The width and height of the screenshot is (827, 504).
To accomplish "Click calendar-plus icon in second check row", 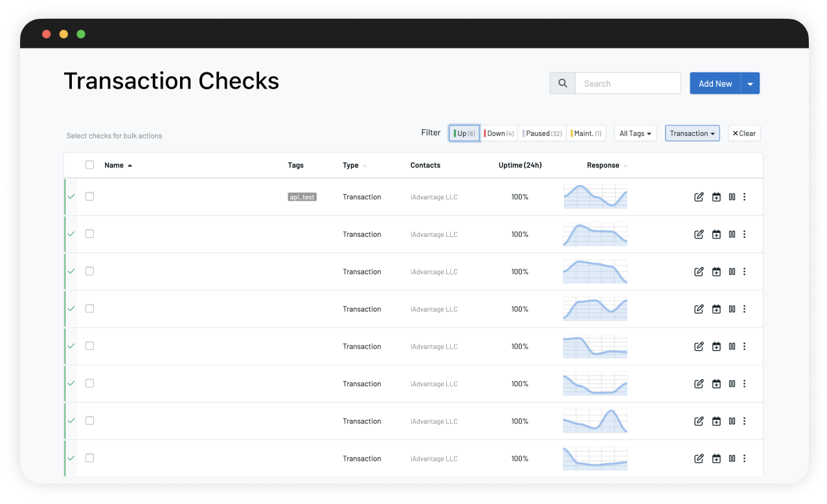I will (716, 234).
